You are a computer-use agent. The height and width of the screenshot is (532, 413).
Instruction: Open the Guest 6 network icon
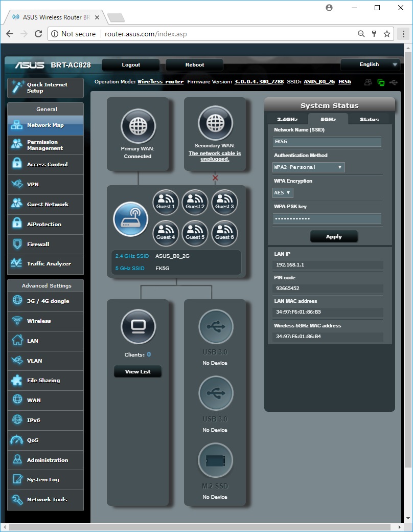coord(224,234)
